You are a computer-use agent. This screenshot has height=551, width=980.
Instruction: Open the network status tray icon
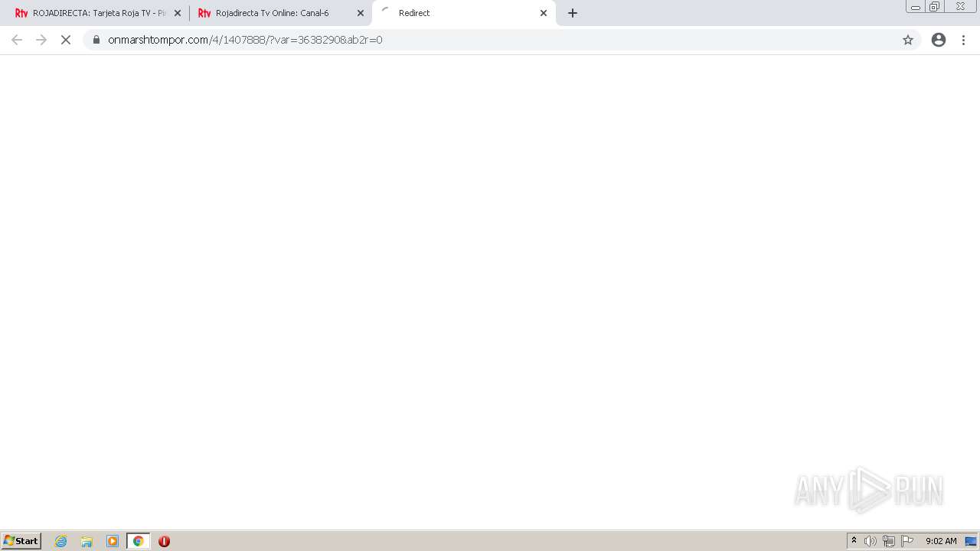[889, 541]
